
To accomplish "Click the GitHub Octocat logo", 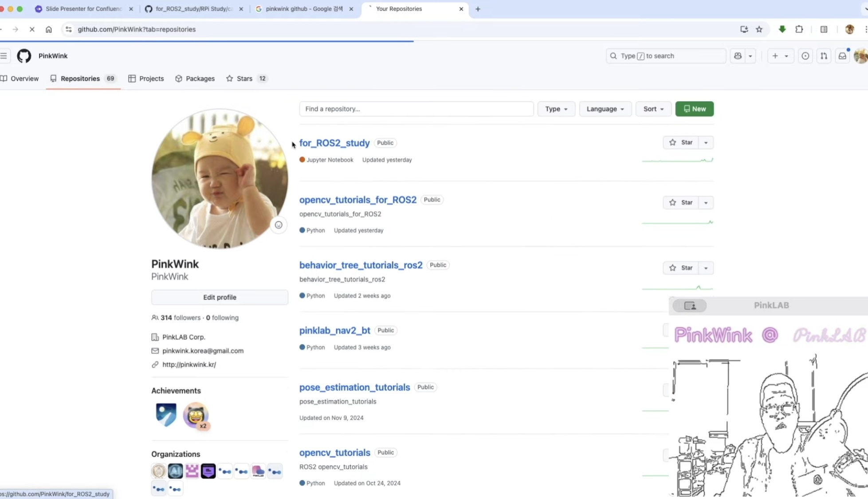I will coord(24,56).
